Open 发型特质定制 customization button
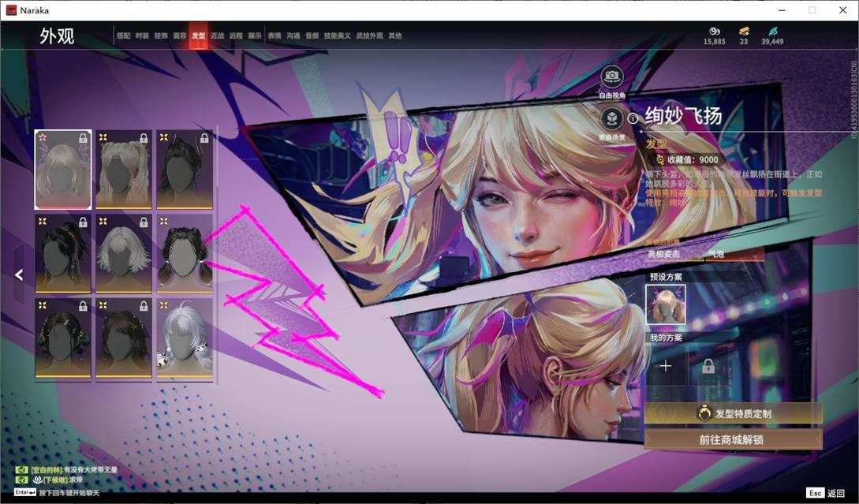The height and width of the screenshot is (504, 859). 733,413
